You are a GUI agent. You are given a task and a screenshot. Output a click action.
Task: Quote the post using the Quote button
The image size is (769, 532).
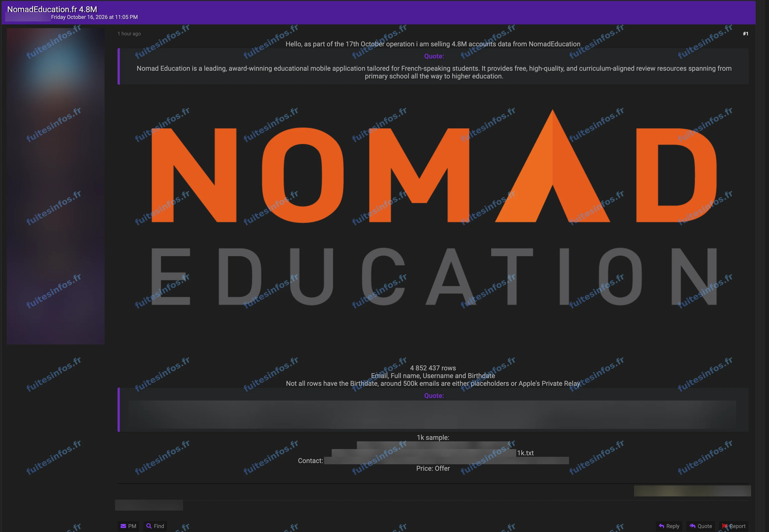(701, 526)
